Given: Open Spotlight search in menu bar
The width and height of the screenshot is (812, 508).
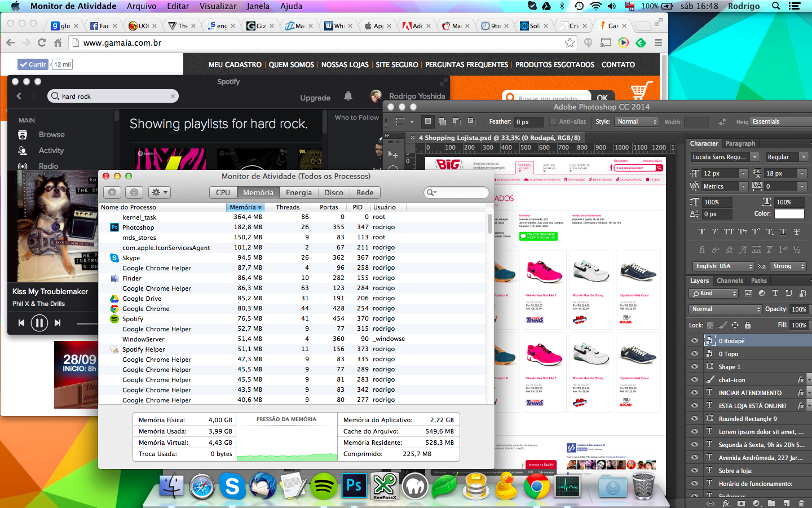Looking at the screenshot, I should 776,6.
